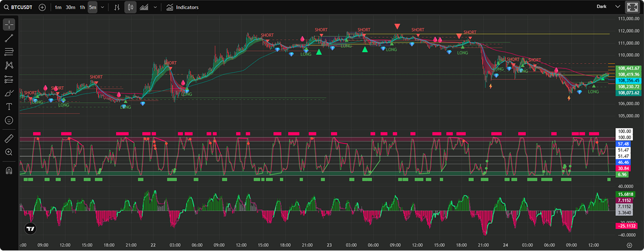The height and width of the screenshot is (251, 644).
Task: Click the date label 23 on time axis
Action: [329, 245]
